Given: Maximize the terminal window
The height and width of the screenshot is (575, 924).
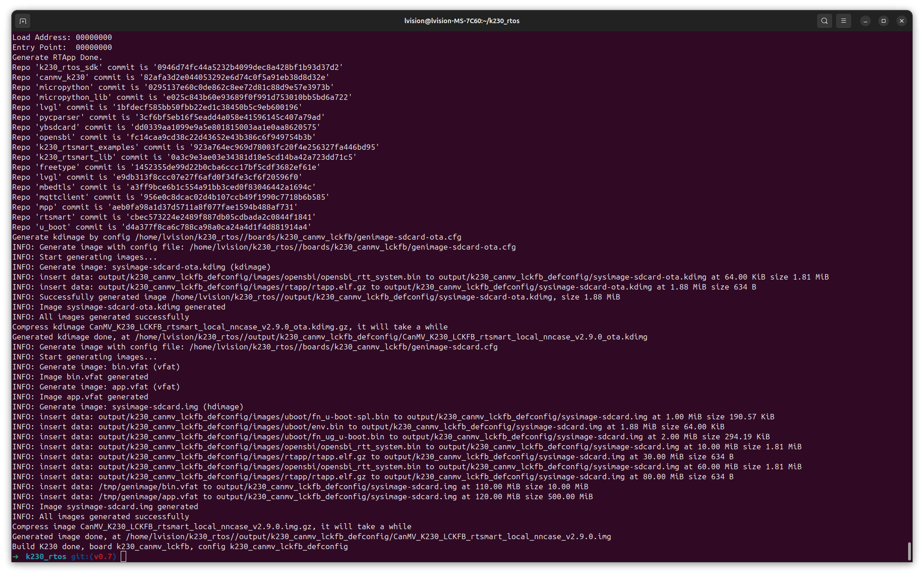Looking at the screenshot, I should 883,21.
